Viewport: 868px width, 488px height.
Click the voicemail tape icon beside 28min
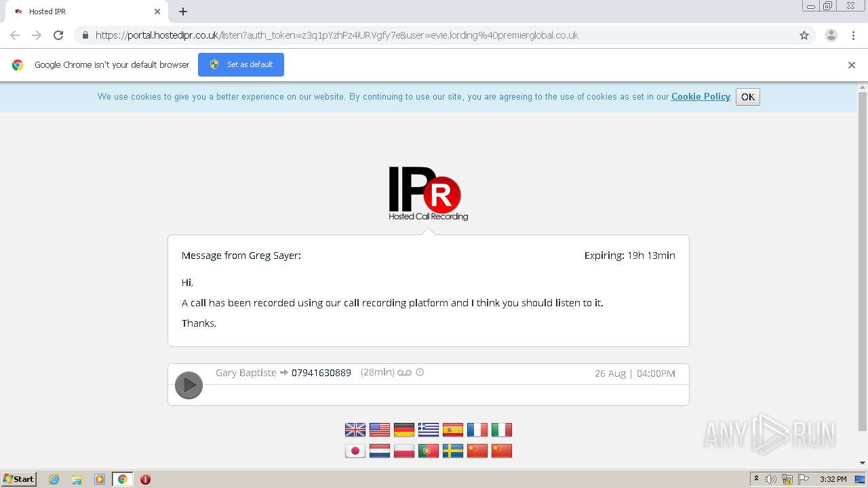[405, 373]
